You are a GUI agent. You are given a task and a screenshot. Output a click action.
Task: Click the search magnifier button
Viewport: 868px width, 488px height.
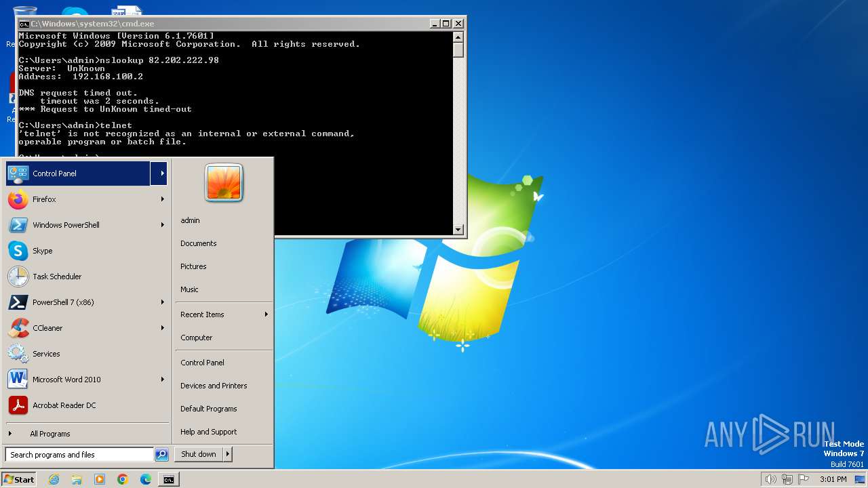click(161, 455)
